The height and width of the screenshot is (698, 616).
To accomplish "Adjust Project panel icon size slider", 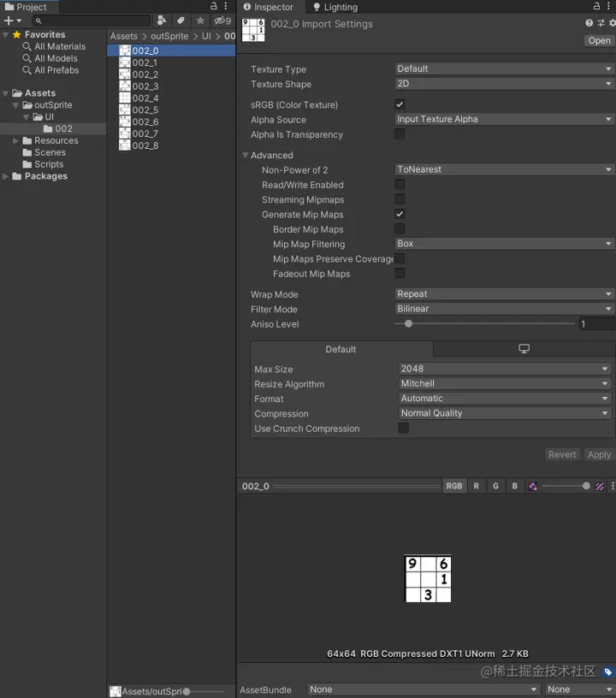I will coord(204,691).
